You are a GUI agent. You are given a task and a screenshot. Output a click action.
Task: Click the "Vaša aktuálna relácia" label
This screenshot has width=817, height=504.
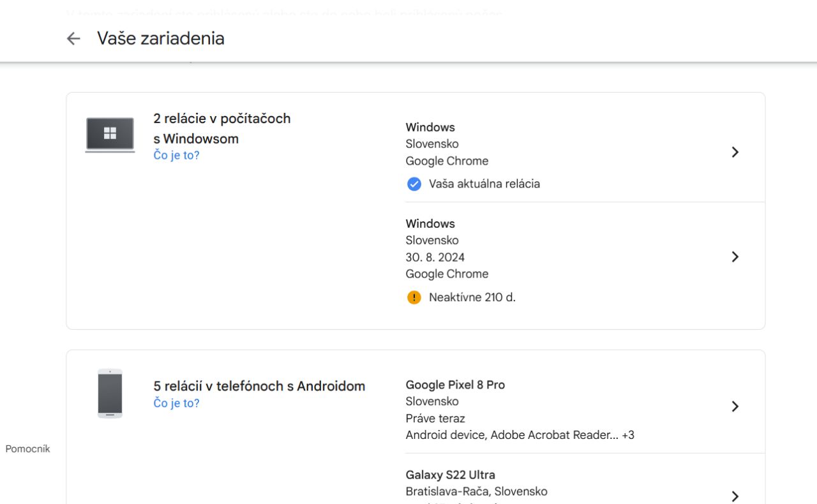tap(484, 184)
